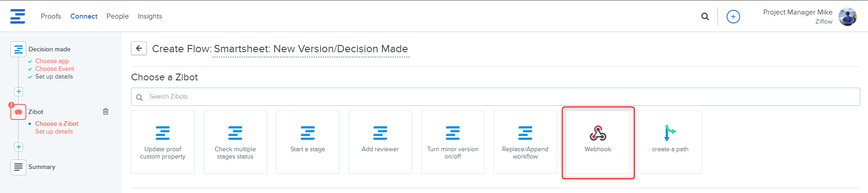Go to the Proofs tab
Image resolution: width=868 pixels, height=193 pixels.
tap(51, 16)
